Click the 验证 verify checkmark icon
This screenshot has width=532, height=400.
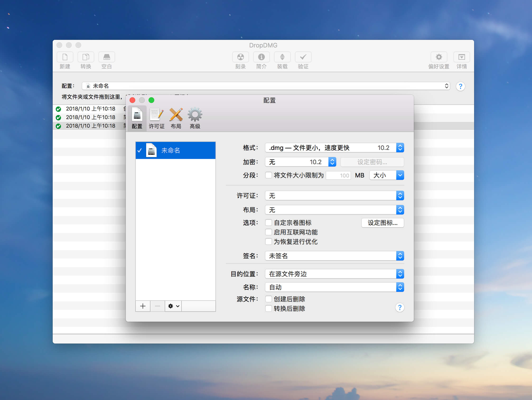[303, 57]
